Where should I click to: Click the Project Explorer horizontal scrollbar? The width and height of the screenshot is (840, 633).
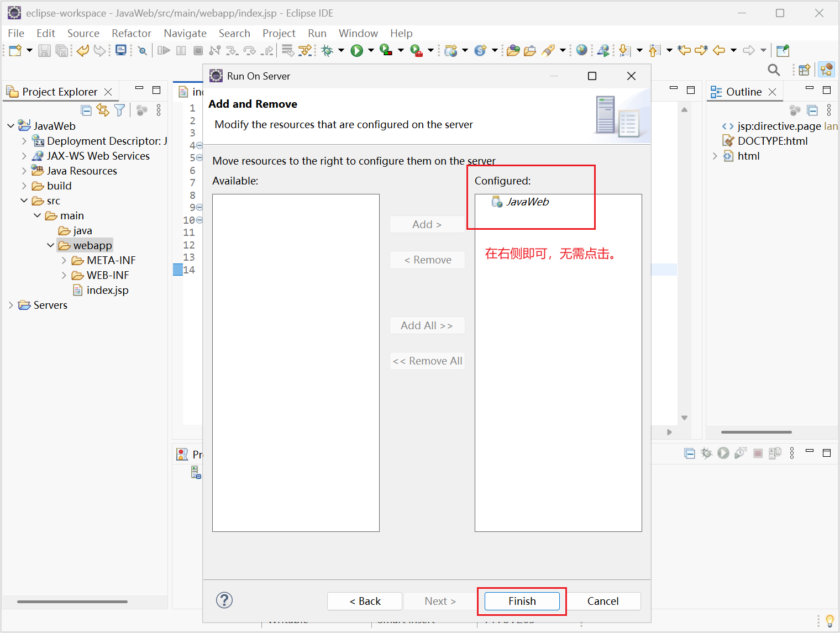pos(72,602)
